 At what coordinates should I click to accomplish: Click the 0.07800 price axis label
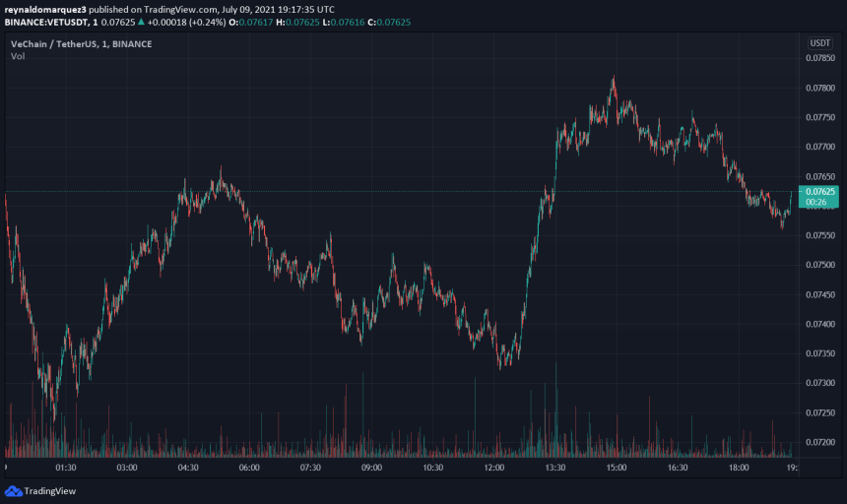click(820, 88)
